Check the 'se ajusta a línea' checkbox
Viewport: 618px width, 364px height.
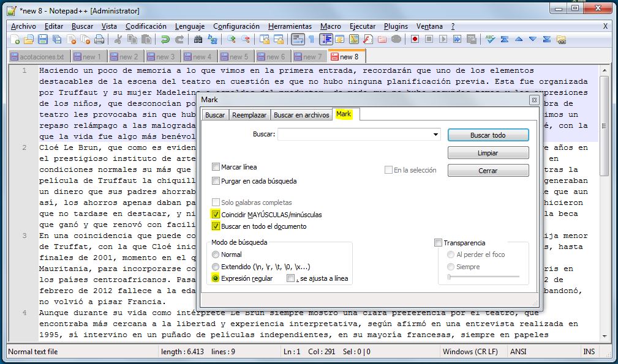tap(291, 278)
